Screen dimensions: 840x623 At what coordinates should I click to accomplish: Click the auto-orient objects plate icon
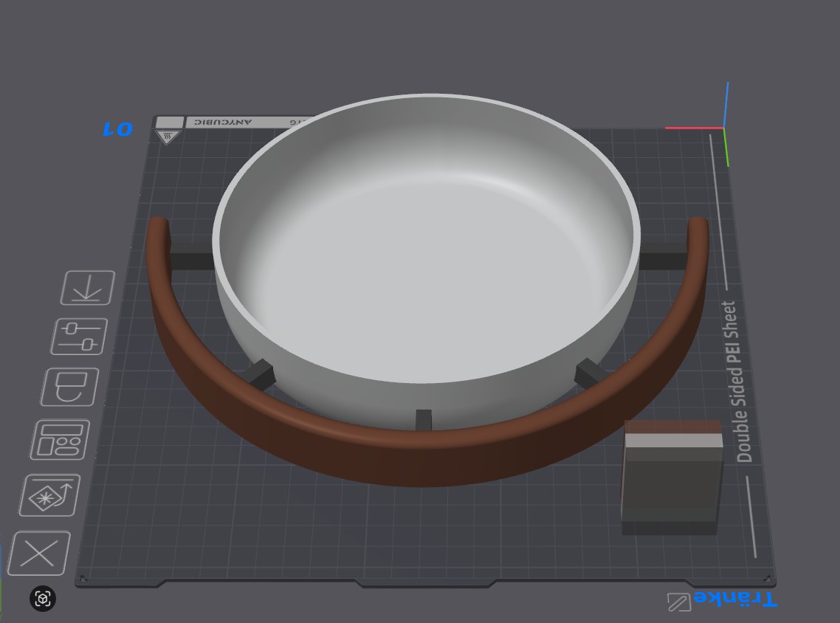point(49,495)
